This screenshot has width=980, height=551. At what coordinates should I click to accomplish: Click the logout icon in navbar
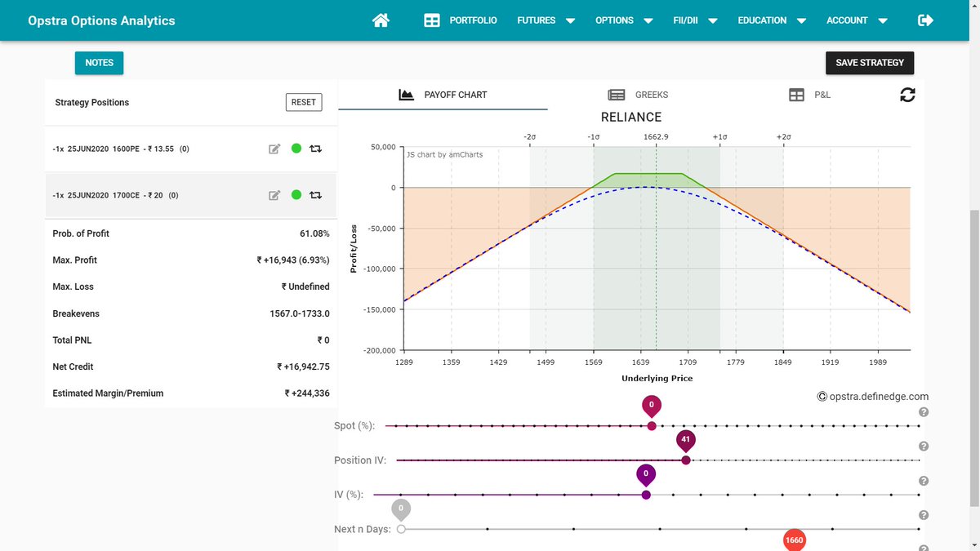pos(925,20)
